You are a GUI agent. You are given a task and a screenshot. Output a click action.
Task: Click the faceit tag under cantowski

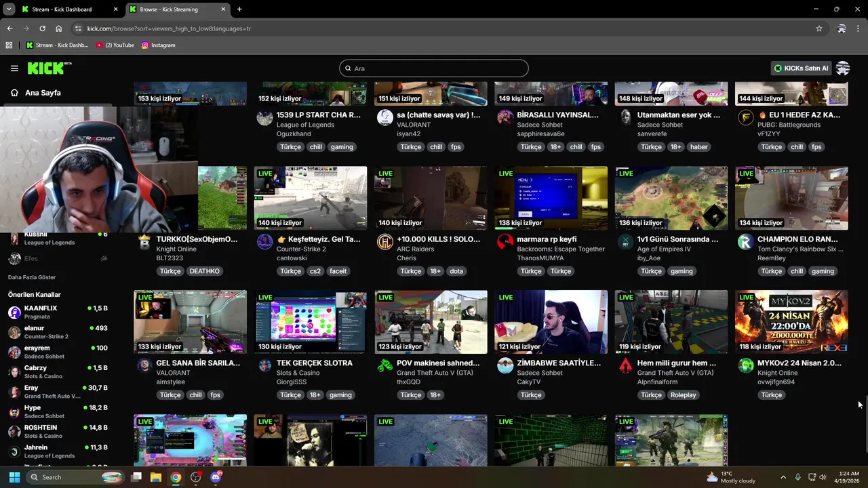[338, 271]
